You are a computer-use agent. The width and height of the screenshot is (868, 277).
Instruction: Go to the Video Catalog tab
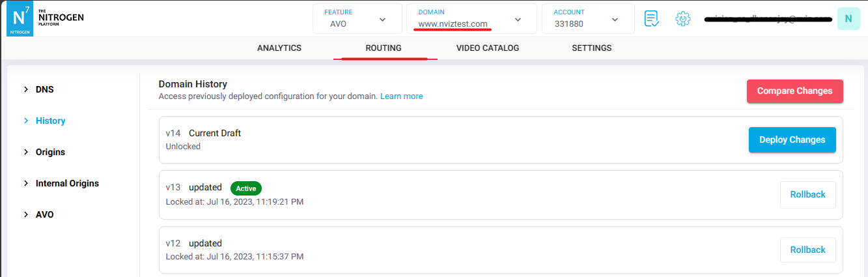(x=488, y=48)
